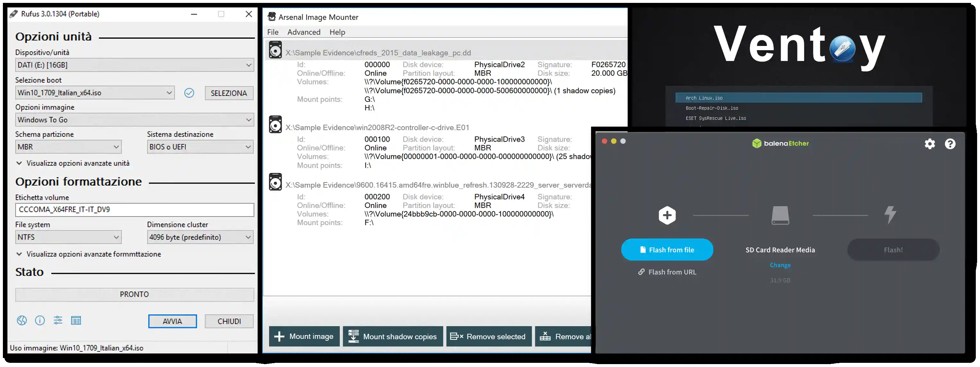Show the Rufus log icon
This screenshot has width=980, height=367.
(76, 320)
